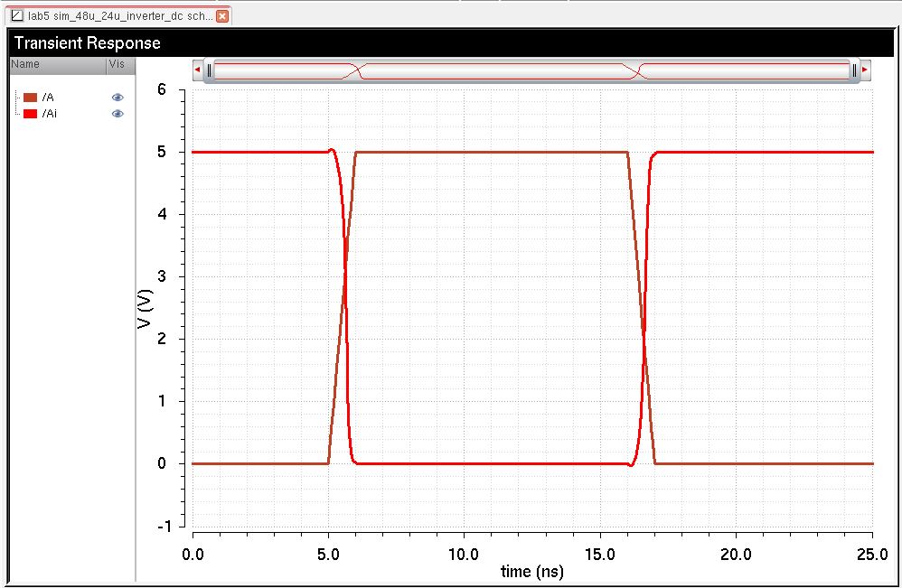Close the lab5 sim_48u_24u_inverter_dc tab

click(x=222, y=16)
